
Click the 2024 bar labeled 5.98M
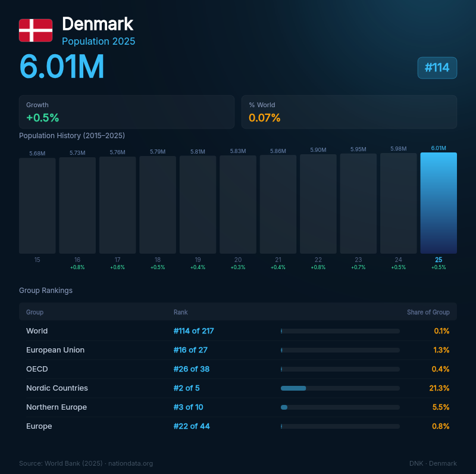tap(398, 203)
